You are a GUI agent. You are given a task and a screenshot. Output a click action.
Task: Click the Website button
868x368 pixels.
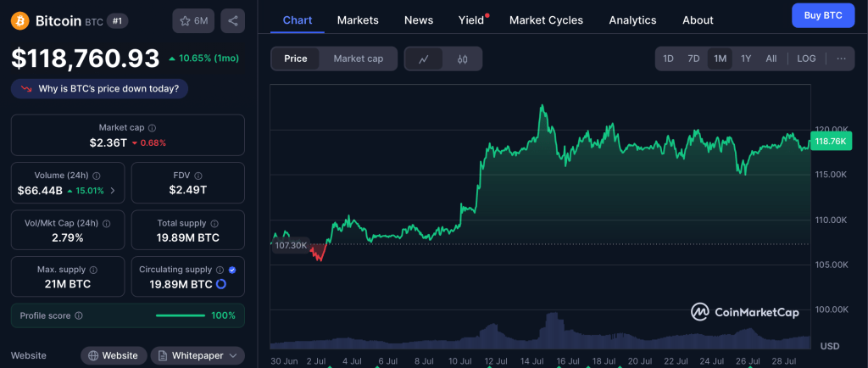tap(114, 355)
